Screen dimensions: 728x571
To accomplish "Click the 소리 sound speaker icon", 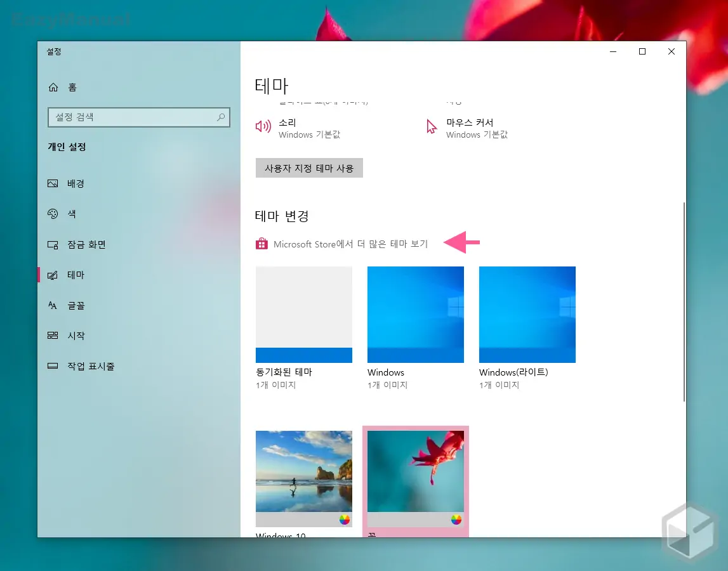I will (x=263, y=126).
